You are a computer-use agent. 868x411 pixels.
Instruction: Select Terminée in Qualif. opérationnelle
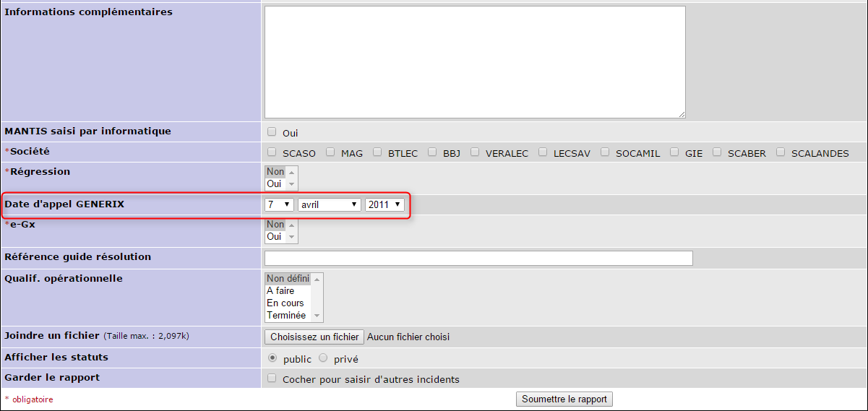286,316
